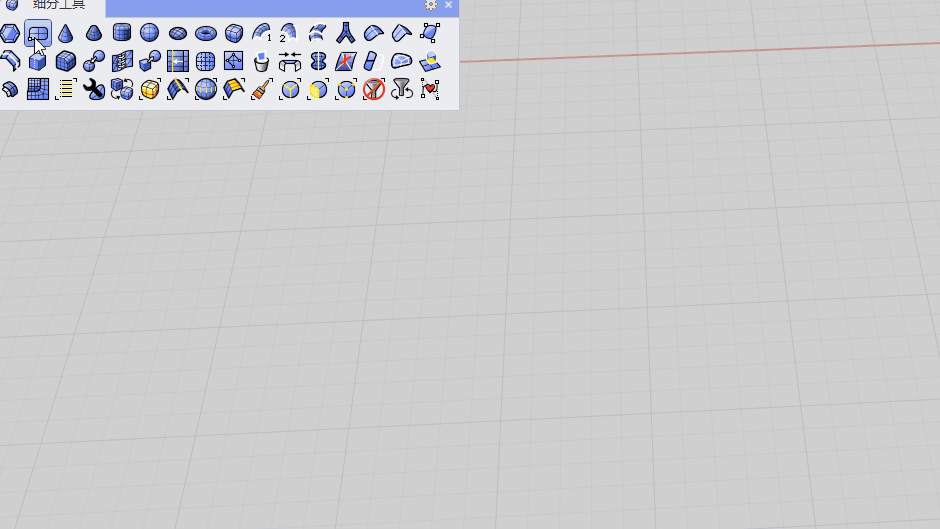Select the SubD plane tool
Image resolution: width=940 pixels, height=529 pixels.
coord(38,33)
